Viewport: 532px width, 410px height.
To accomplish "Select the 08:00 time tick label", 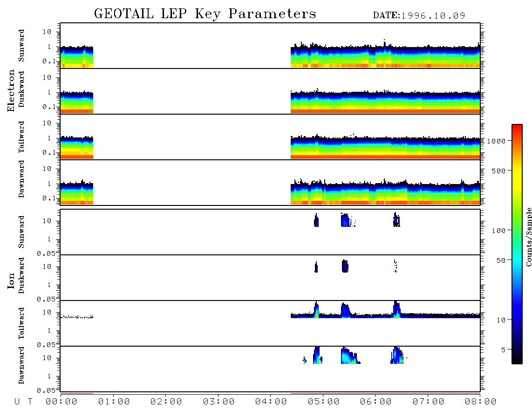I will click(x=480, y=402).
